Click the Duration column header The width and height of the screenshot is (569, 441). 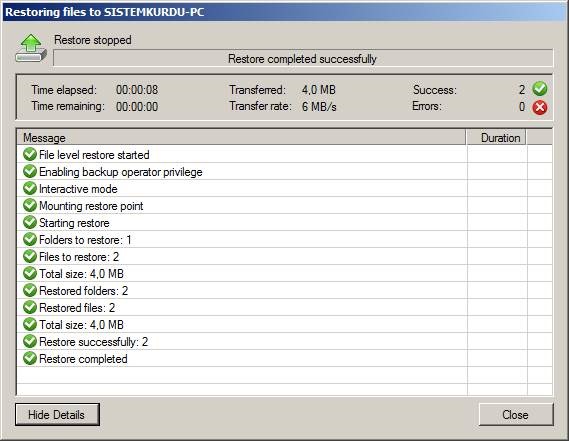click(496, 138)
